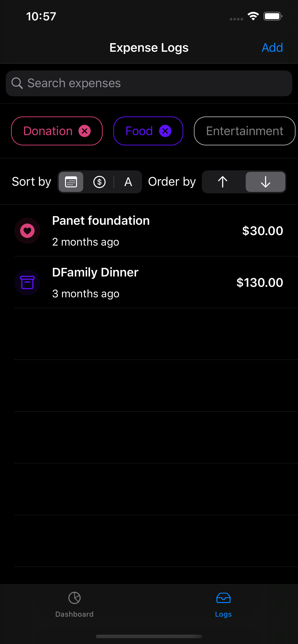The image size is (298, 644).
Task: Tap the $130.00 amount
Action: click(x=260, y=282)
